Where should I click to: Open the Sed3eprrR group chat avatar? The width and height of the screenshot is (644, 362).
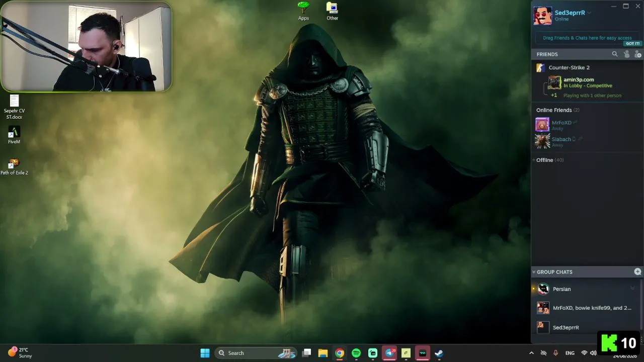tap(543, 327)
